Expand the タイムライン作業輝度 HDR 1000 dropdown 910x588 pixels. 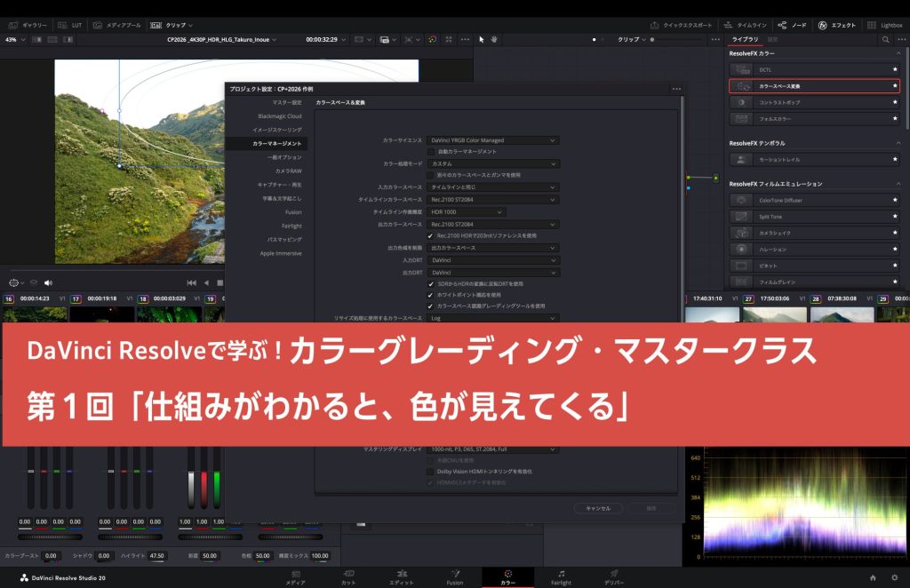tap(467, 212)
